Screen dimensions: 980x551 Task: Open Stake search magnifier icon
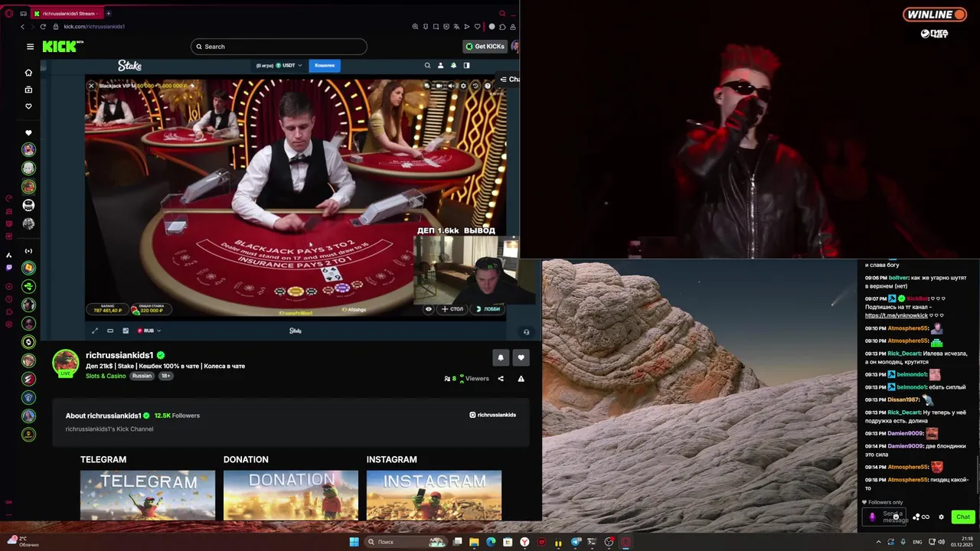point(427,66)
